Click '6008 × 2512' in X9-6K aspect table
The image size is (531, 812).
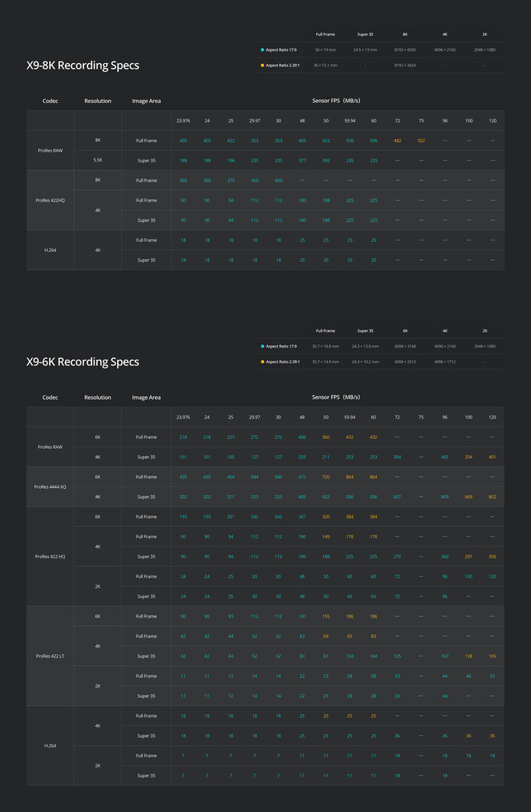pos(405,361)
